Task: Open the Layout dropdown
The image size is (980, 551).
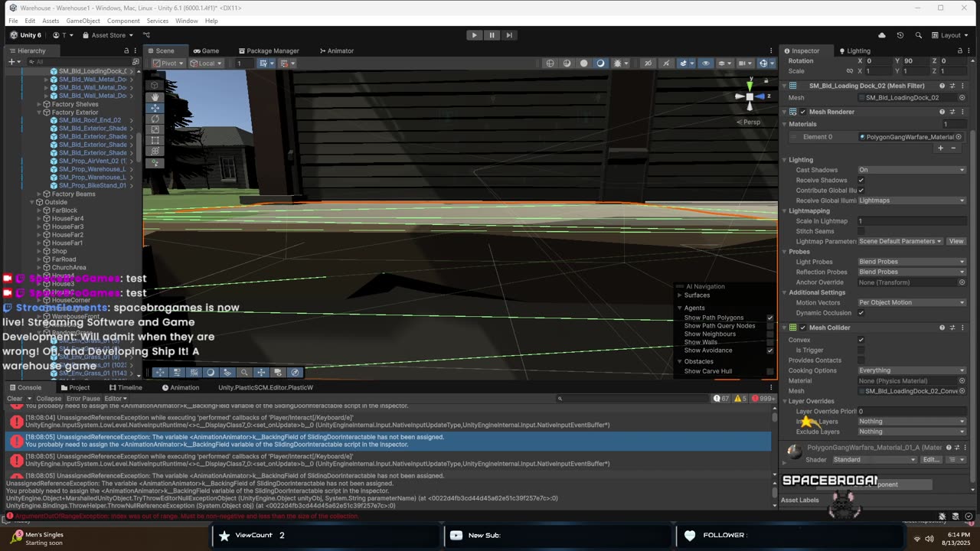Action: pyautogui.click(x=950, y=35)
